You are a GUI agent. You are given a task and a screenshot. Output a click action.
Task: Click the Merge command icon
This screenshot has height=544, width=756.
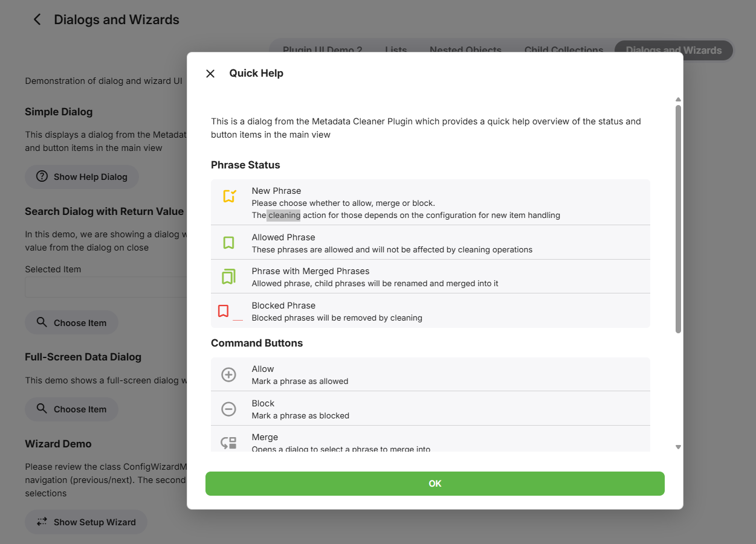coord(228,443)
